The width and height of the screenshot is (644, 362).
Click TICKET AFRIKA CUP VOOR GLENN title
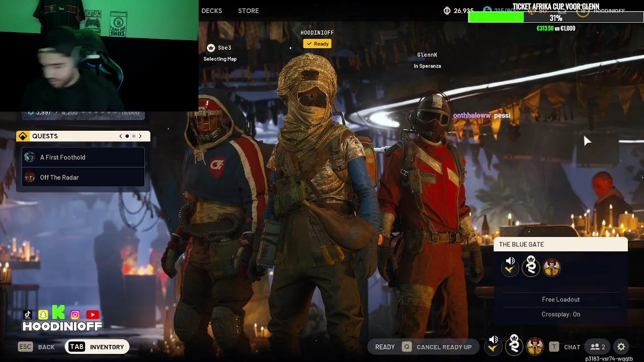point(556,7)
